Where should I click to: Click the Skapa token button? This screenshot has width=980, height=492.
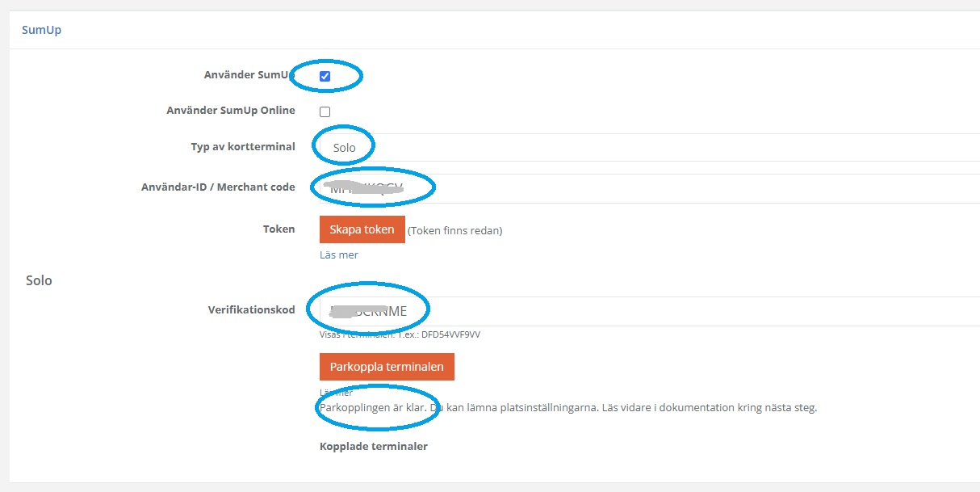click(362, 229)
